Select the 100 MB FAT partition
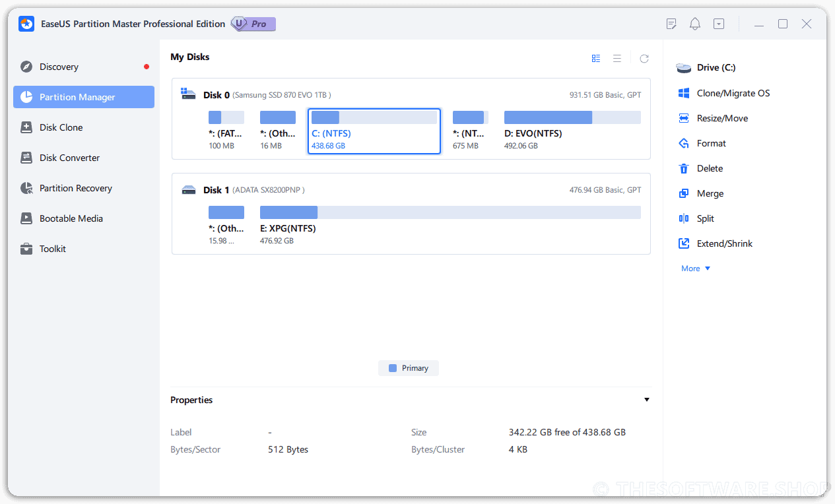 (x=226, y=131)
